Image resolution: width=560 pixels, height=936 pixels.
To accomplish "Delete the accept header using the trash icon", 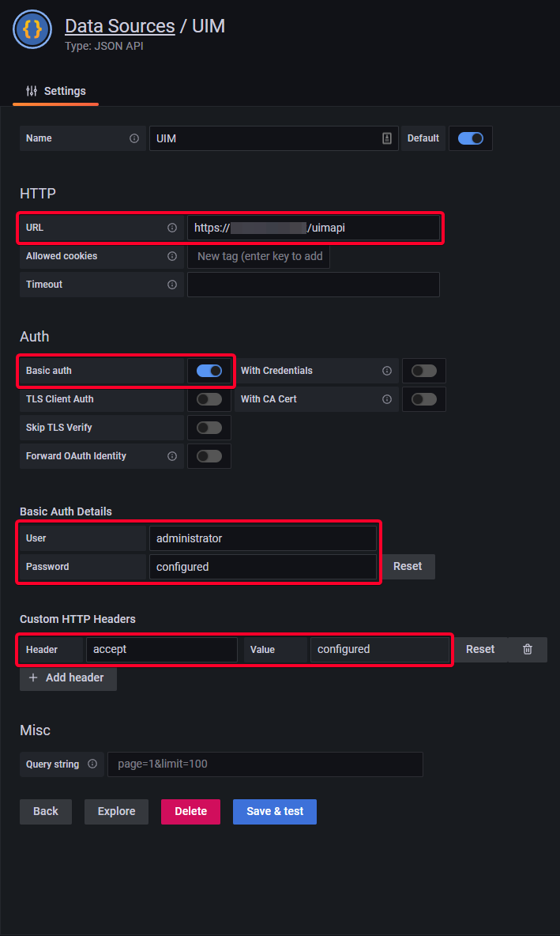I will click(528, 650).
